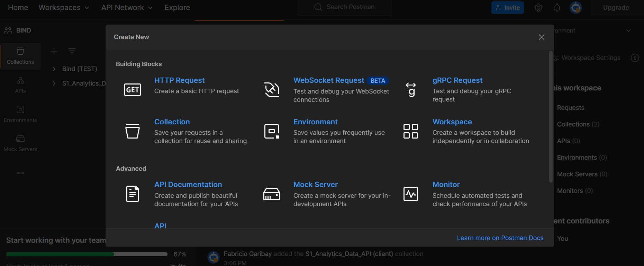Click the Workspace Settings icon

click(x=556, y=58)
